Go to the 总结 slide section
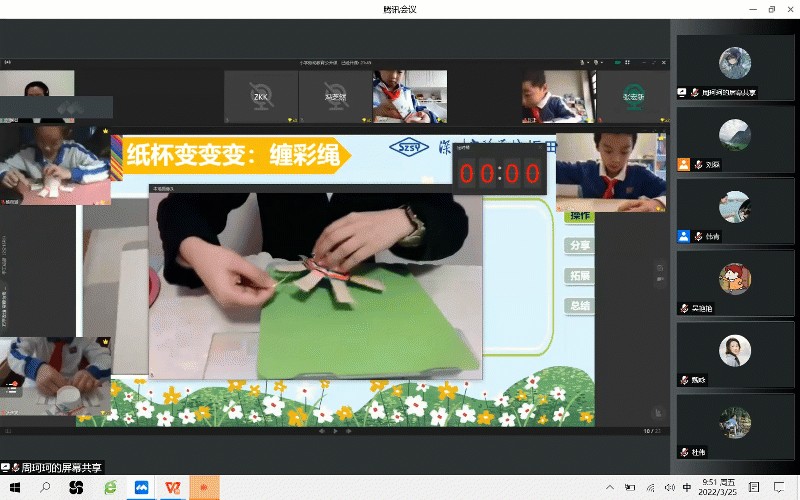Screen dimensions: 800x500 (579, 305)
